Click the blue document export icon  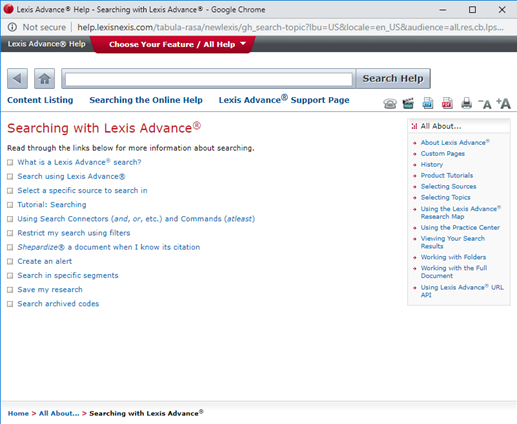coord(428,103)
